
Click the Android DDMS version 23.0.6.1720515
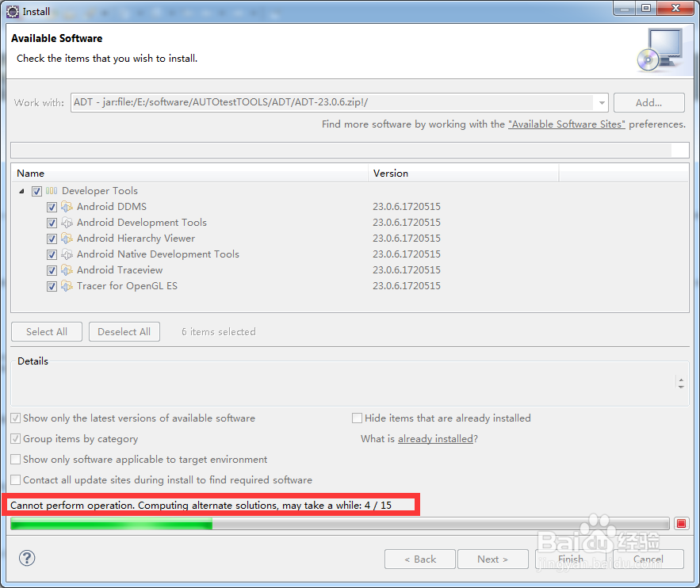407,207
